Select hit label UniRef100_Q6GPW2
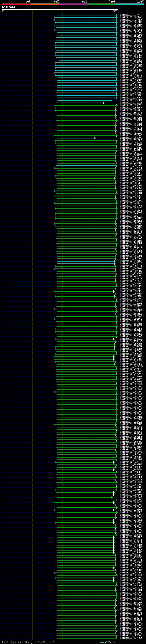 click(x=131, y=382)
